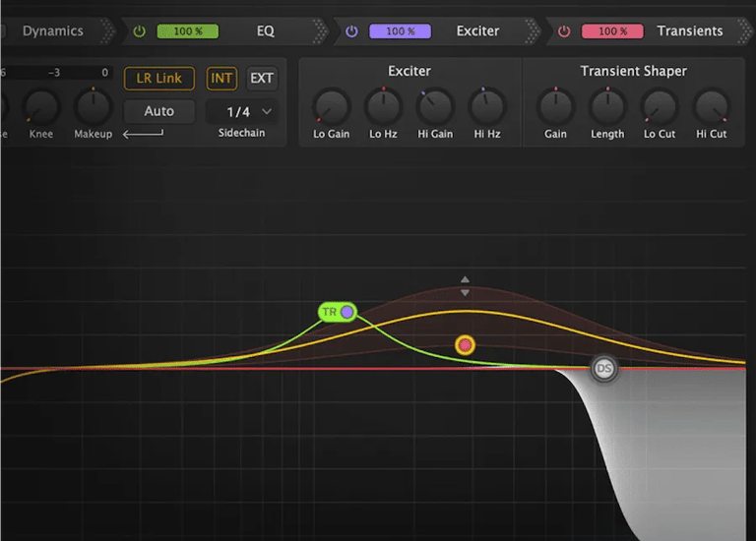The height and width of the screenshot is (541, 756).
Task: Click the Makeup knob
Action: [94, 107]
